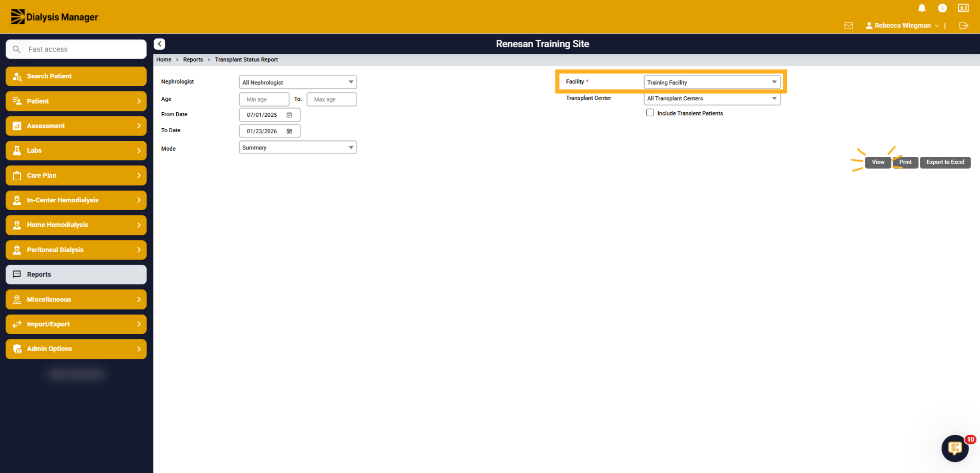The width and height of the screenshot is (980, 473).
Task: Expand the Patient menu
Action: (76, 101)
